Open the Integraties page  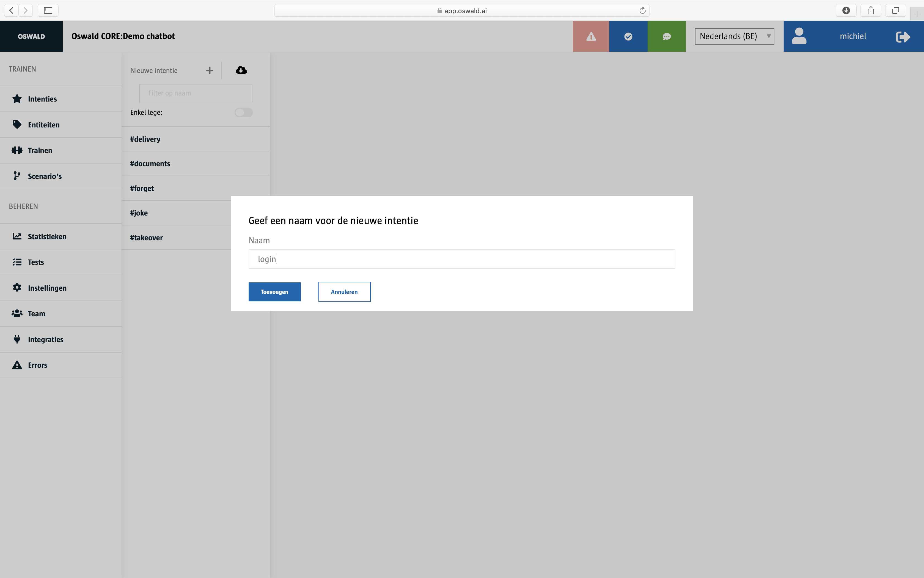coord(61,339)
